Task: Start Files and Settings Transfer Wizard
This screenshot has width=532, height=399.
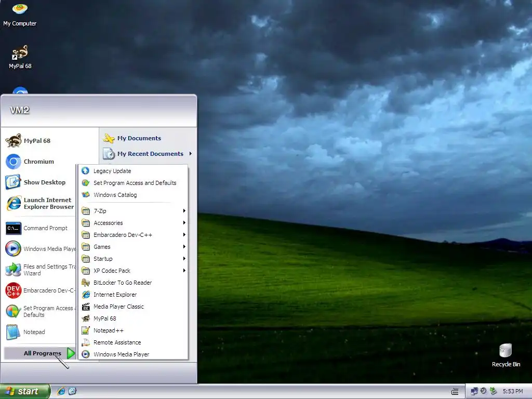Action: [x=39, y=270]
